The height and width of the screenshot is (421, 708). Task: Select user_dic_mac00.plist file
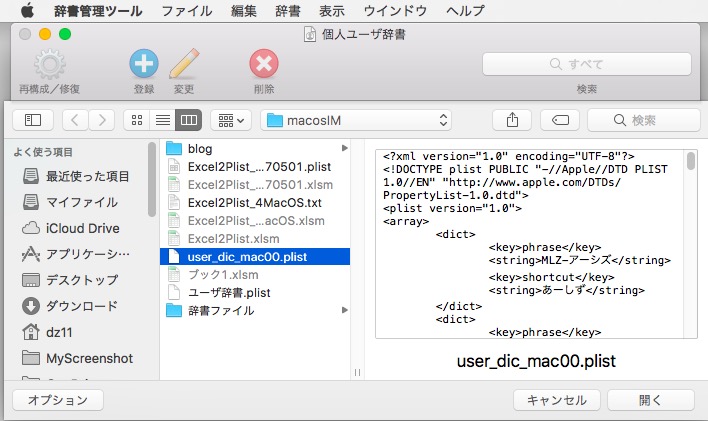click(x=255, y=257)
